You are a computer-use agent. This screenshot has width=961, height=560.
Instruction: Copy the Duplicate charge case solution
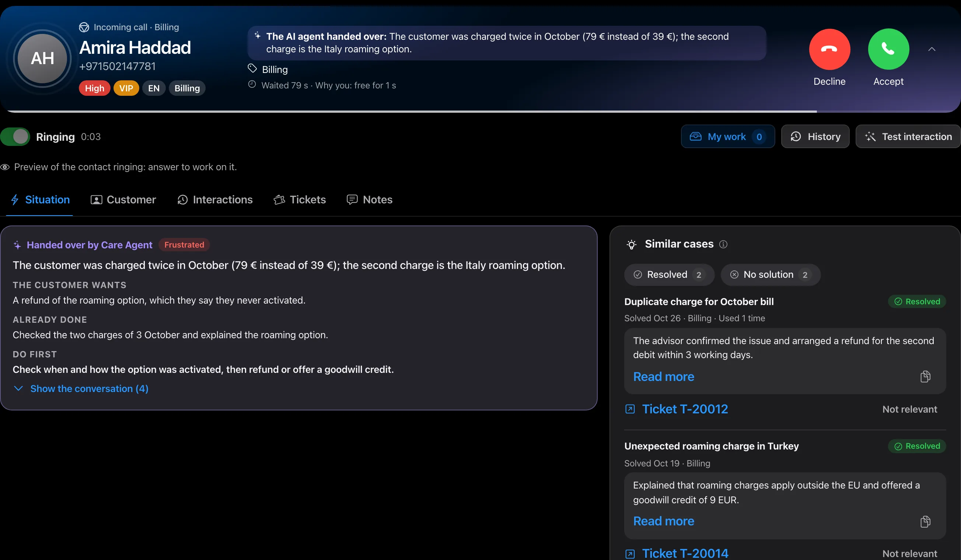point(925,377)
